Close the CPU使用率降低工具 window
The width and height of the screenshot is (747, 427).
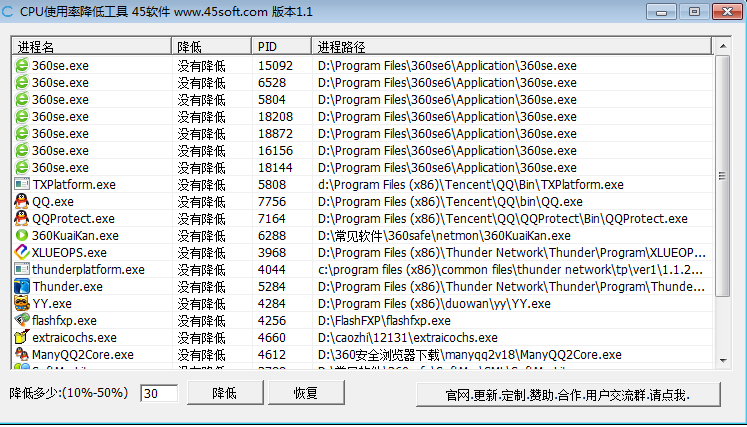727,11
